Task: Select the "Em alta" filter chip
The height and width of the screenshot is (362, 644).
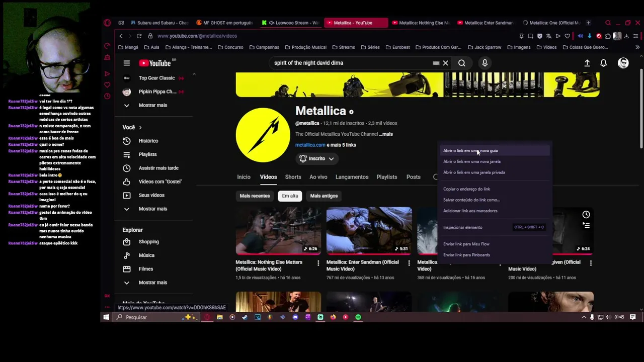Action: click(x=290, y=196)
